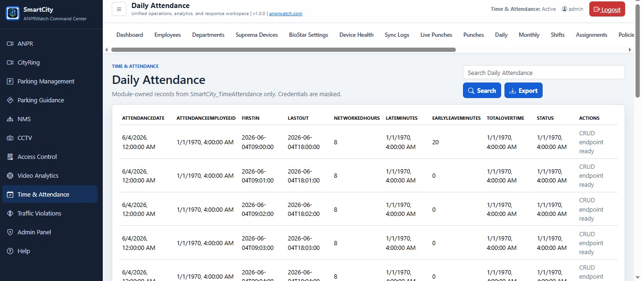Click the ANPR camera icon in sidebar
The width and height of the screenshot is (644, 281).
click(10, 43)
